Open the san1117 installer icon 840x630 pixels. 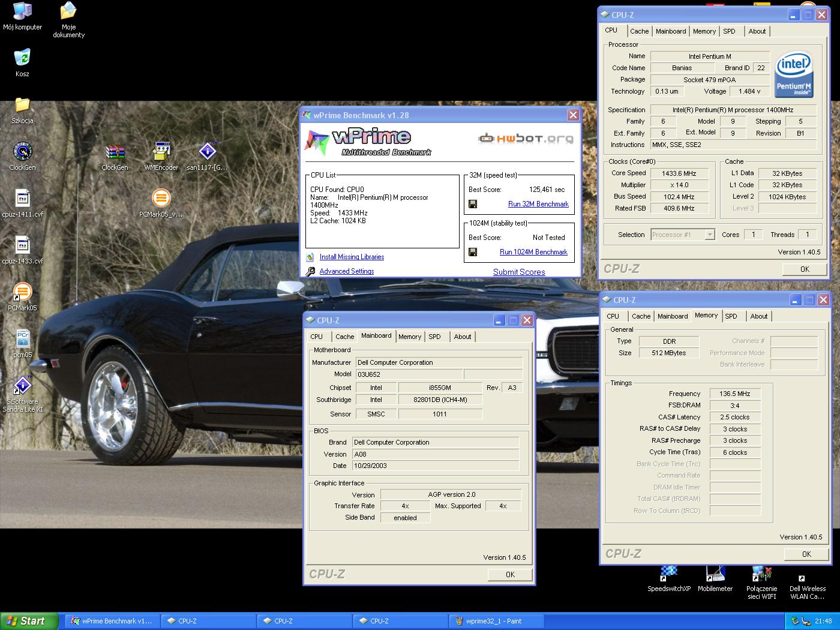coord(207,151)
